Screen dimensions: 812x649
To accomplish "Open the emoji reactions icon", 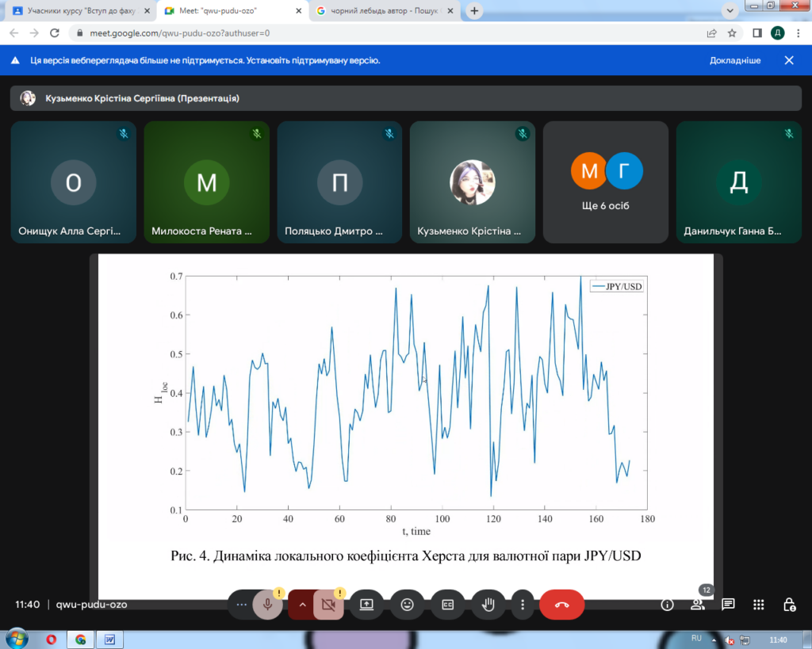I will (x=408, y=605).
